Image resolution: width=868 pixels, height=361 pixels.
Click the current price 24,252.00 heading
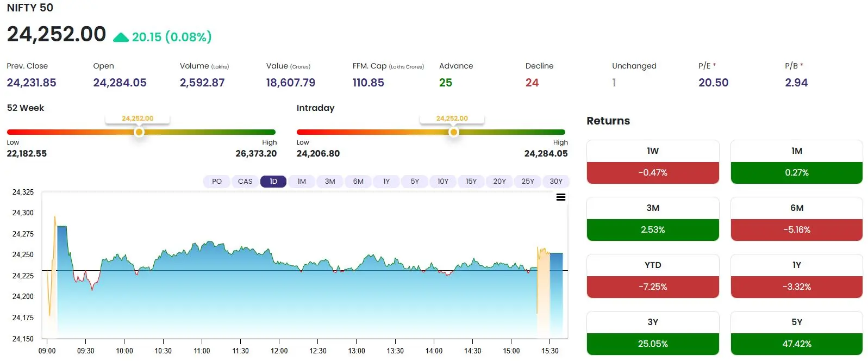[57, 34]
